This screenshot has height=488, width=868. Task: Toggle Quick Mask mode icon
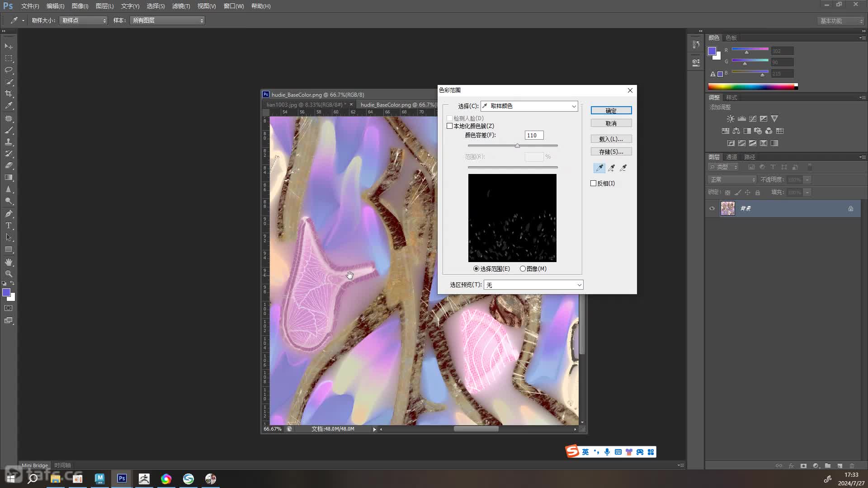(x=9, y=308)
